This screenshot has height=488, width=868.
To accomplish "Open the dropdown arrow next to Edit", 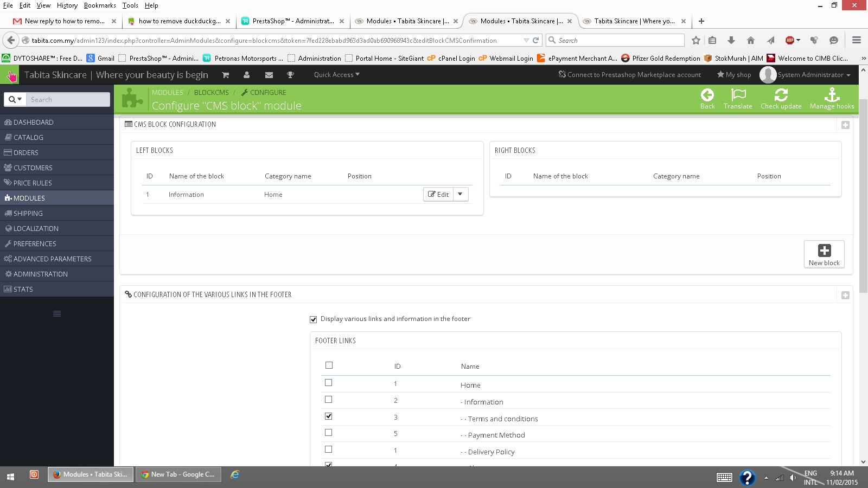I will (461, 194).
